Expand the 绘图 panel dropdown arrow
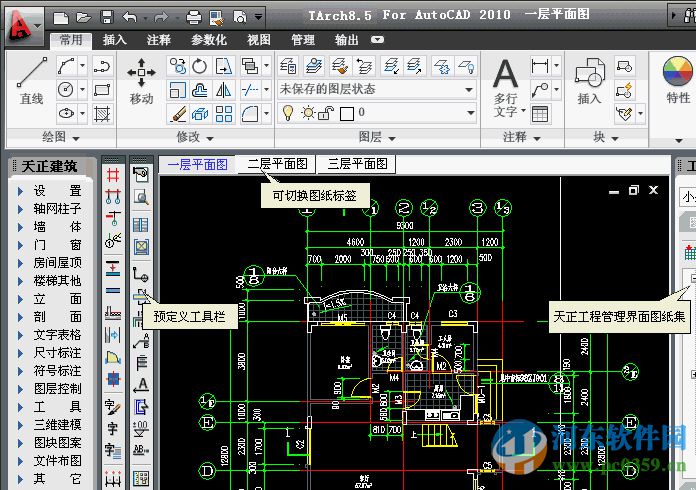This screenshot has width=696, height=490. point(74,137)
